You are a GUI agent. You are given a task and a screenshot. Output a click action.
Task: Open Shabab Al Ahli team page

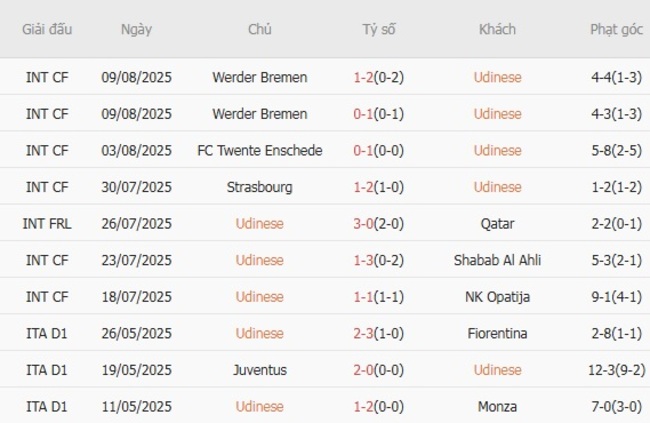497,260
